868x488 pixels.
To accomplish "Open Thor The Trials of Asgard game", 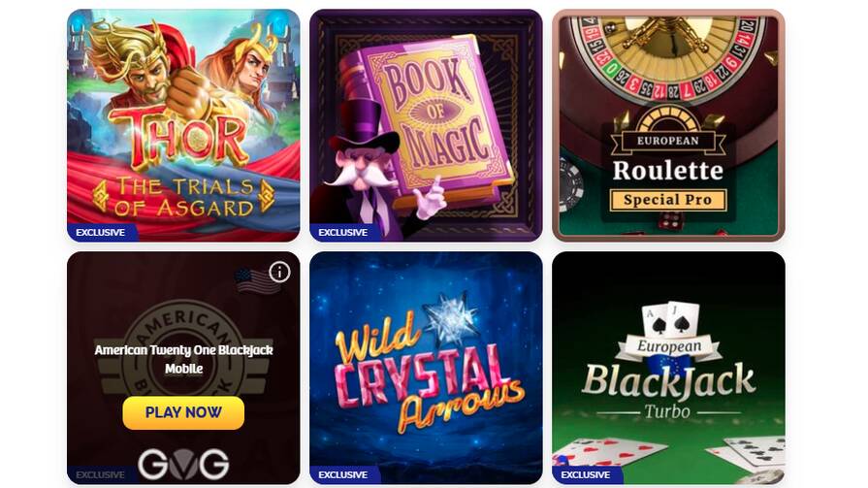I will pyautogui.click(x=183, y=125).
